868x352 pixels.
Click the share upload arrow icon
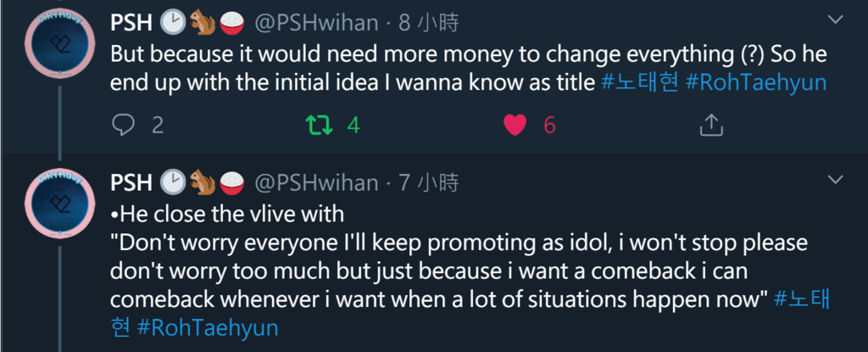tap(711, 126)
